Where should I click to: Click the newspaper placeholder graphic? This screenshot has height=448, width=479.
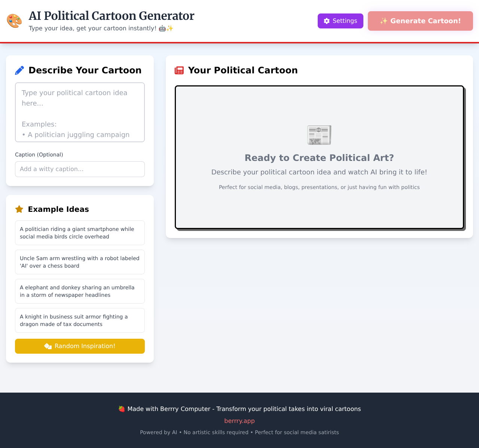click(x=319, y=135)
